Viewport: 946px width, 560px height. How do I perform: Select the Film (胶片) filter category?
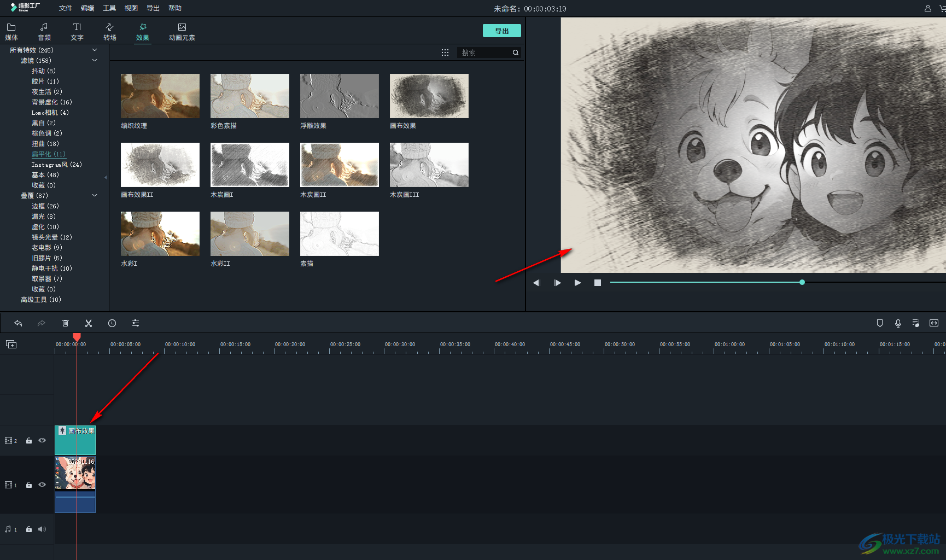click(45, 81)
